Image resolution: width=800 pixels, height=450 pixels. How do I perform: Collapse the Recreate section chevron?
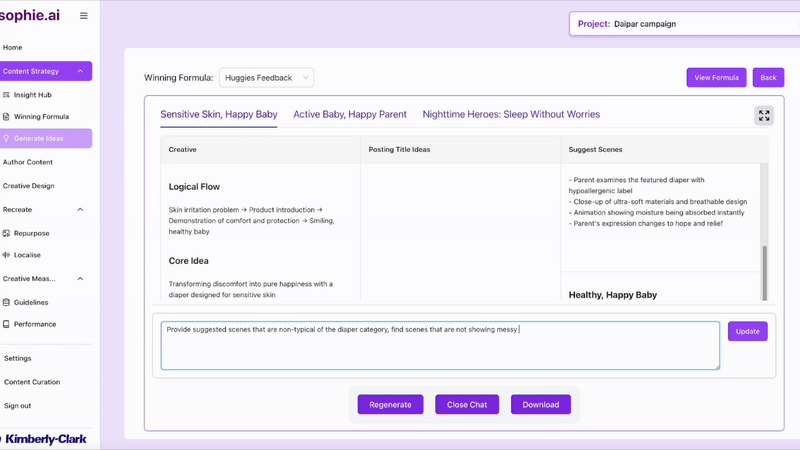click(80, 210)
